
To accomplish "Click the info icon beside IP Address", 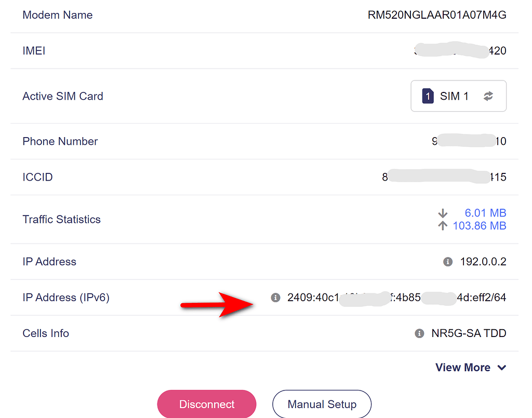I will (x=447, y=262).
